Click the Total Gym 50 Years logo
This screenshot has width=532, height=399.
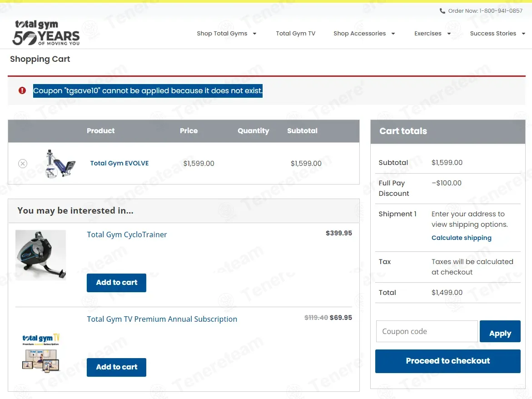tap(46, 33)
